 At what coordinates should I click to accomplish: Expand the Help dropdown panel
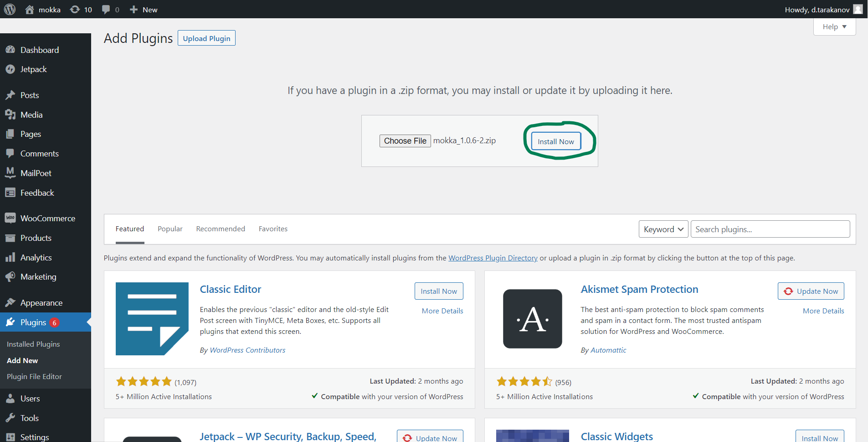coord(834,27)
